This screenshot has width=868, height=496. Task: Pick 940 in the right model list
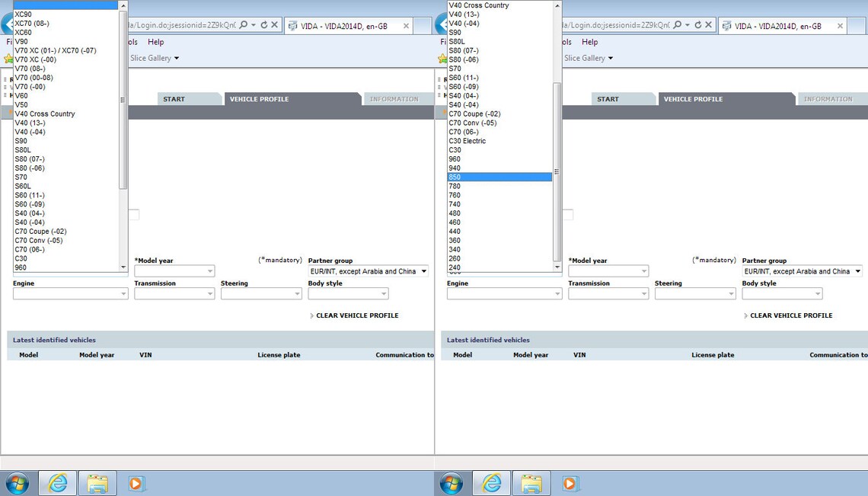[x=500, y=168]
